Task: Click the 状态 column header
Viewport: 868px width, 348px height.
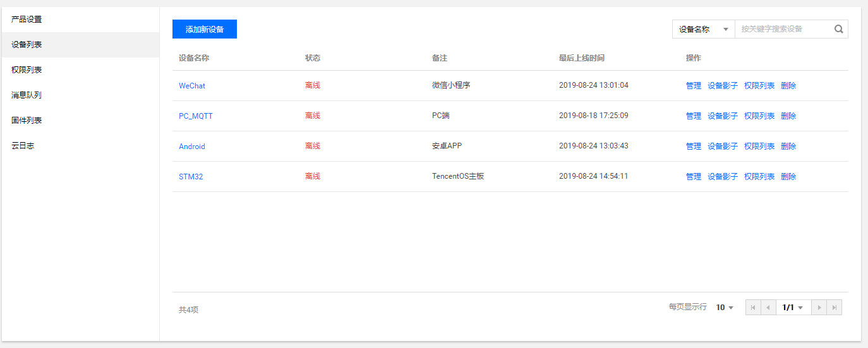Action: coord(313,58)
